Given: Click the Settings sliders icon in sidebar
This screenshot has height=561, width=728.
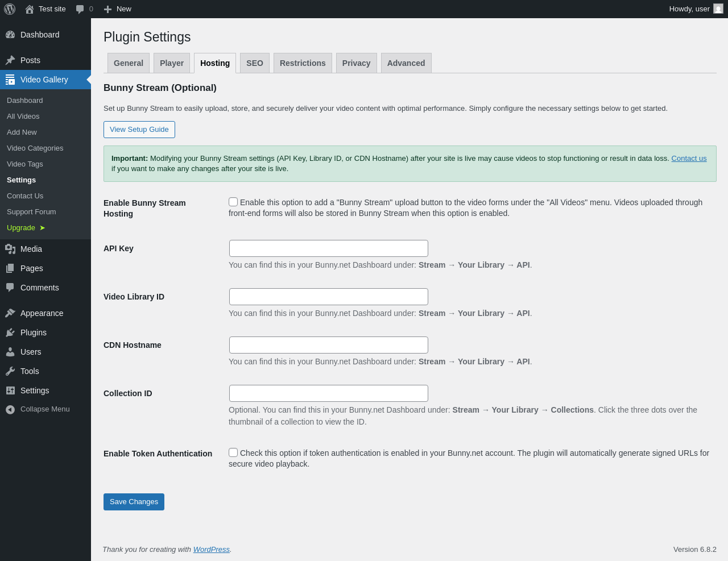Looking at the screenshot, I should tap(10, 390).
